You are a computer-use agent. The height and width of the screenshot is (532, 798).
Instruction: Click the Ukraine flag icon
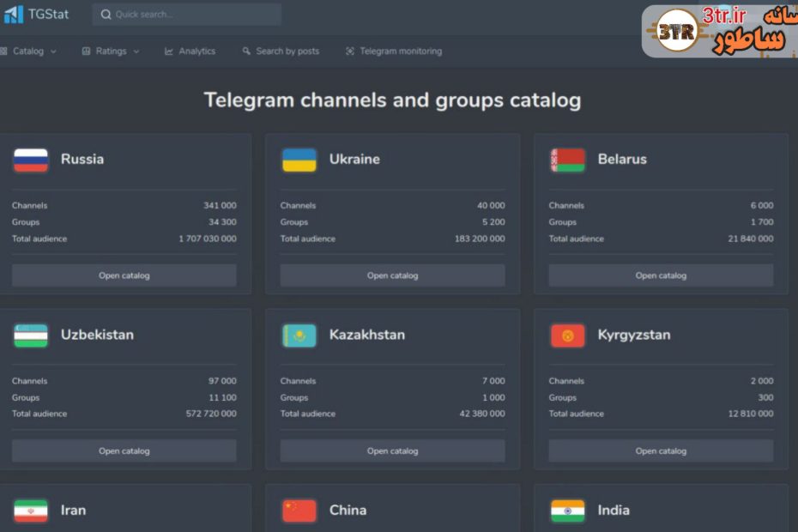coord(299,160)
